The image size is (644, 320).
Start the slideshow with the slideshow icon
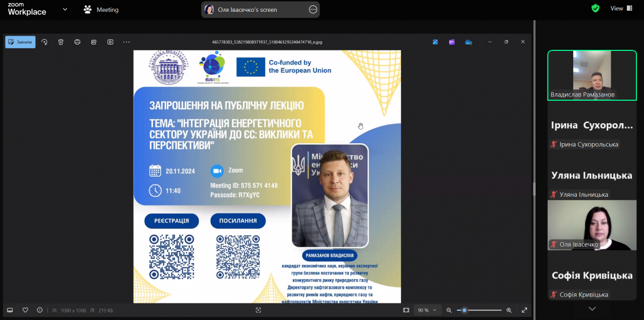click(110, 42)
